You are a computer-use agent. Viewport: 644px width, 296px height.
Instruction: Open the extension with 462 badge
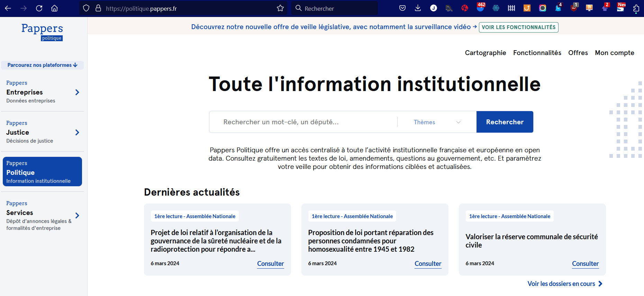tap(480, 8)
